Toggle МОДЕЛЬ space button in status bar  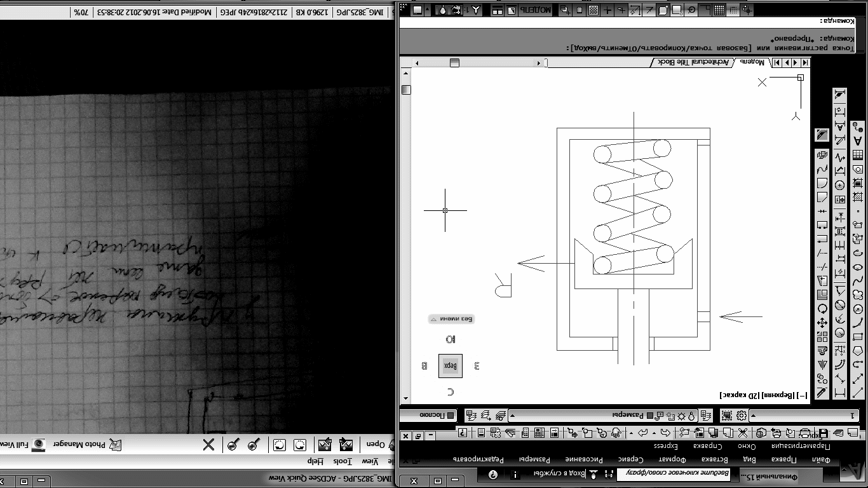tap(536, 10)
